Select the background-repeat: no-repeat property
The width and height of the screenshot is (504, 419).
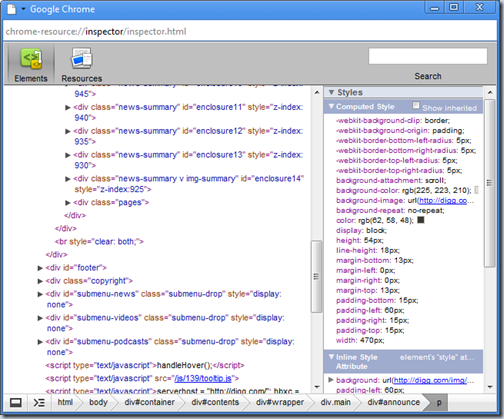pyautogui.click(x=390, y=210)
